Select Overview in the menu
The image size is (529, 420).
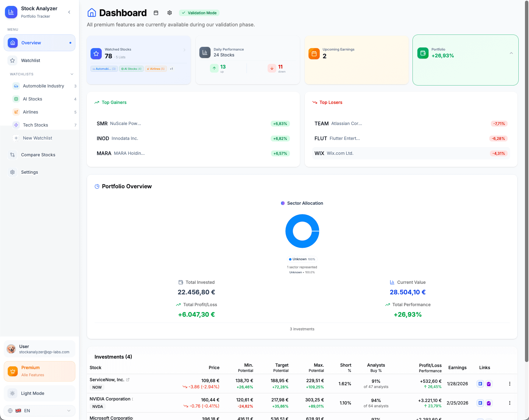click(31, 42)
